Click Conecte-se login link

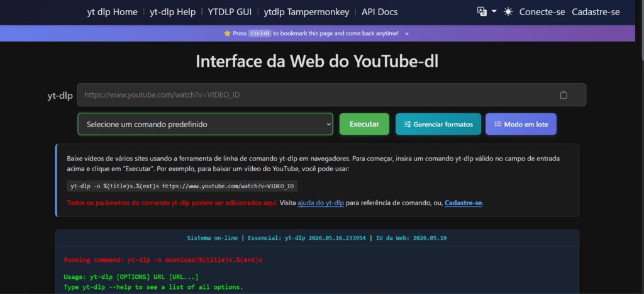pyautogui.click(x=542, y=12)
